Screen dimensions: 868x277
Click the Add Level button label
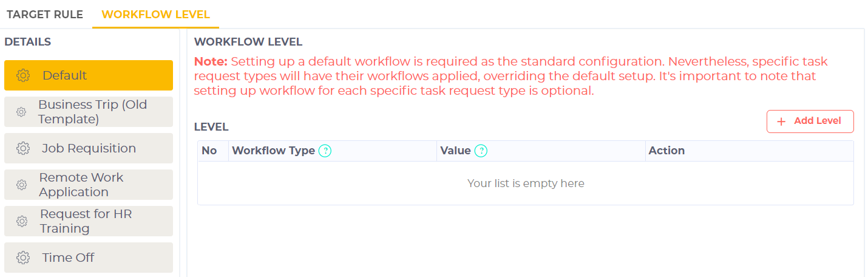click(x=817, y=121)
